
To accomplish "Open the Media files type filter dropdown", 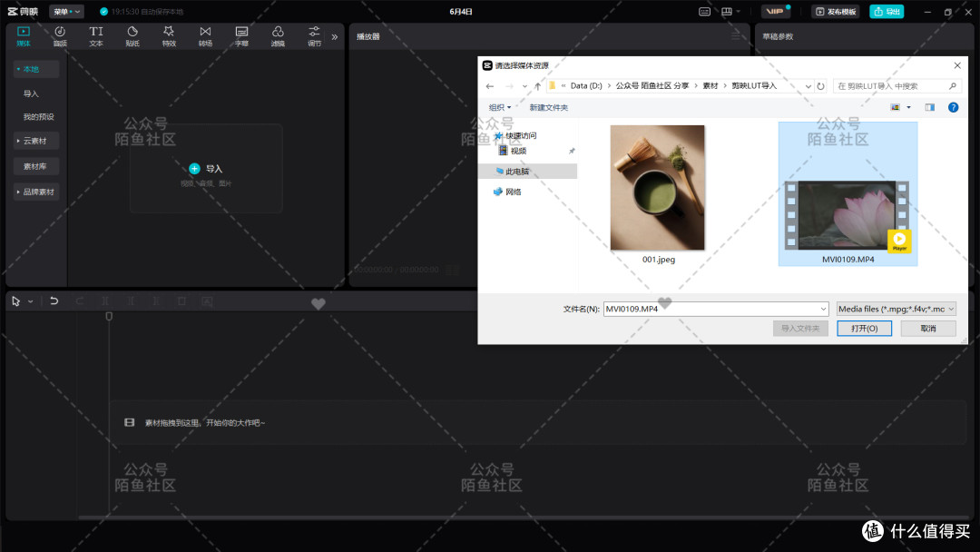I will pos(897,309).
